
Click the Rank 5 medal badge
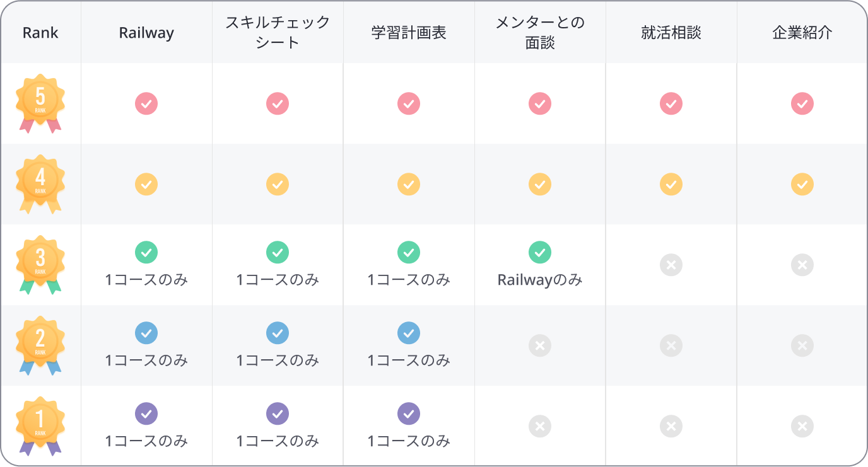point(40,103)
